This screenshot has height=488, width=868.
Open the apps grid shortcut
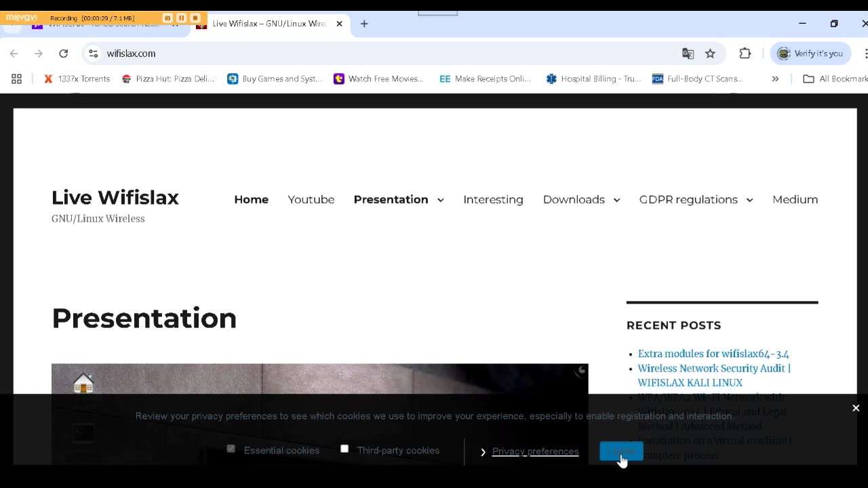(17, 79)
